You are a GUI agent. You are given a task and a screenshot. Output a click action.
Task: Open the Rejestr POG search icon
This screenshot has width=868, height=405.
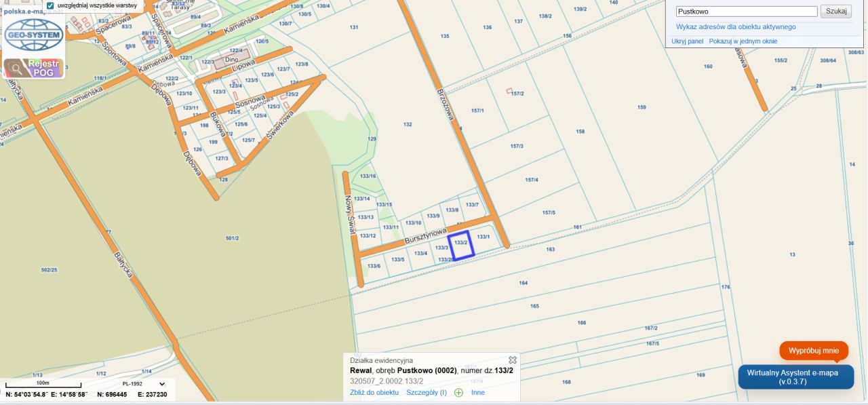15,67
